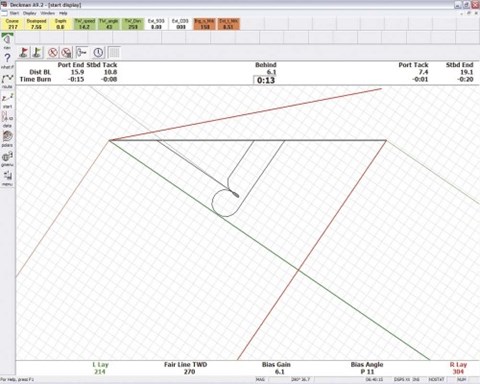Open the Window menu
The width and height of the screenshot is (480, 384).
coord(48,13)
